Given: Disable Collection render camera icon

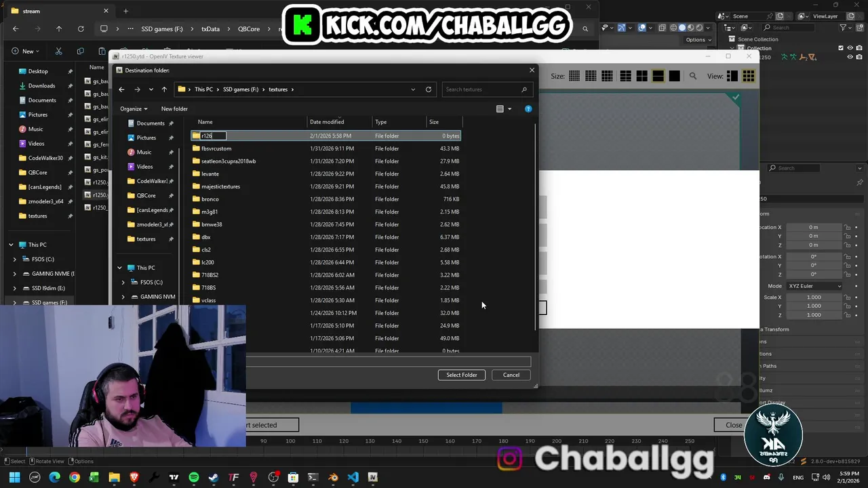Looking at the screenshot, I should (x=860, y=48).
